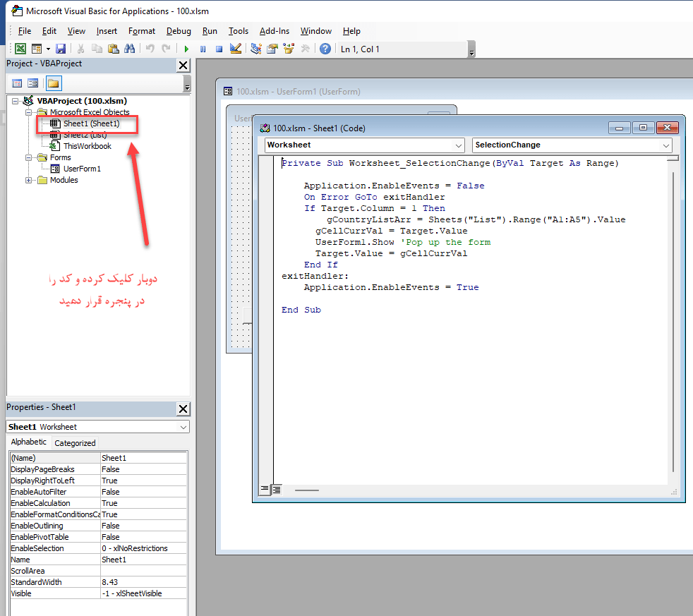Open the File menu
Image resolution: width=693 pixels, height=616 pixels.
tap(24, 31)
